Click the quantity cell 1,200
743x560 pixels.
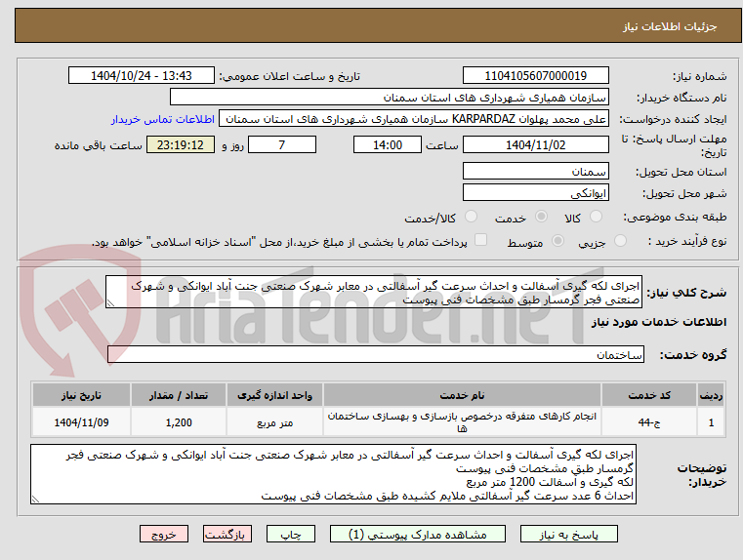(179, 422)
